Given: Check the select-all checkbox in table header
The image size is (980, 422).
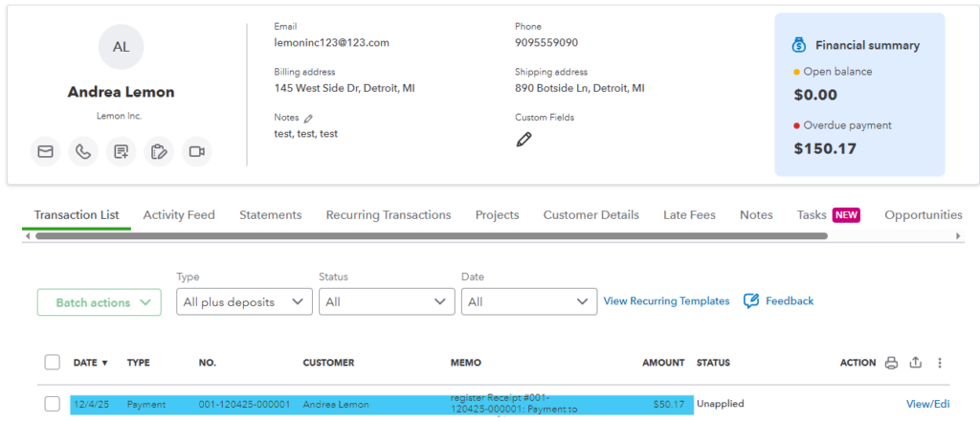Looking at the screenshot, I should (x=53, y=362).
